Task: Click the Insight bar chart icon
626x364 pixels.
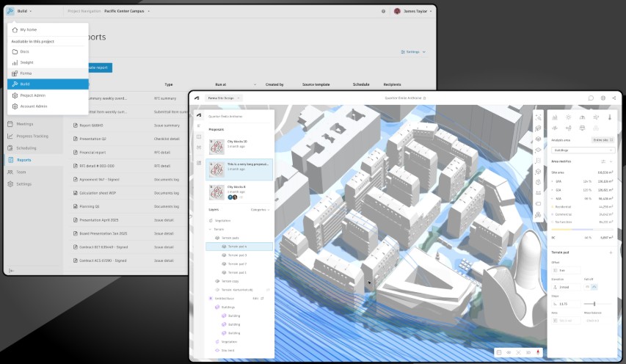Action: coord(15,62)
